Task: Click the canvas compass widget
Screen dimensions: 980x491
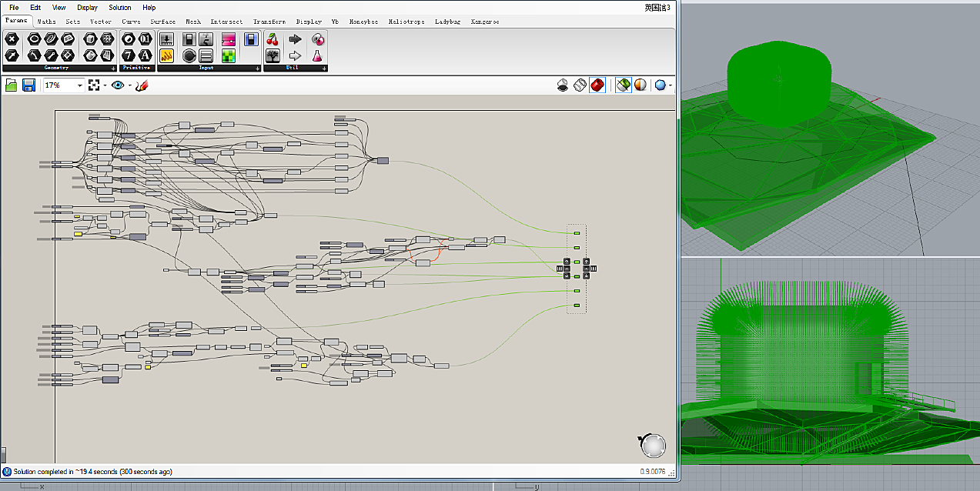Action: 653,446
